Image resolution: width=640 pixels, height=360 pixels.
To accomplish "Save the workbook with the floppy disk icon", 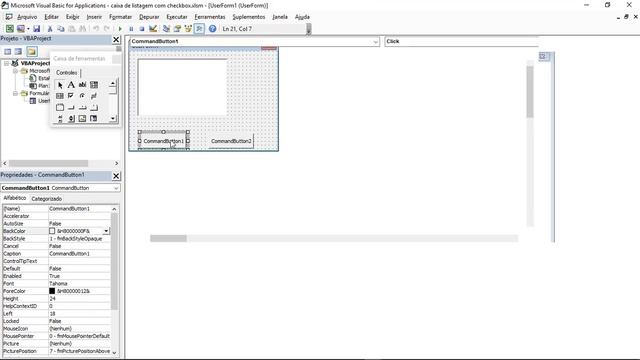I will tap(36, 29).
